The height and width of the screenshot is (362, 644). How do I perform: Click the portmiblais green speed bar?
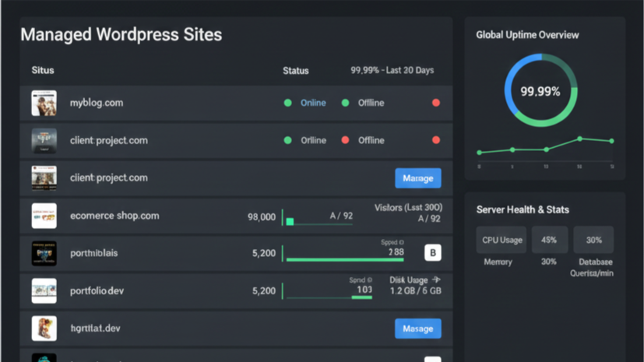345,259
